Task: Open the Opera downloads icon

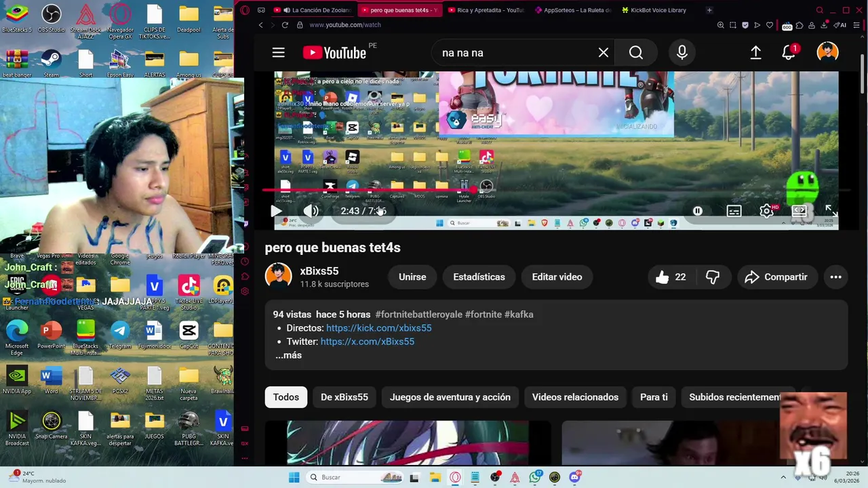Action: [825, 25]
